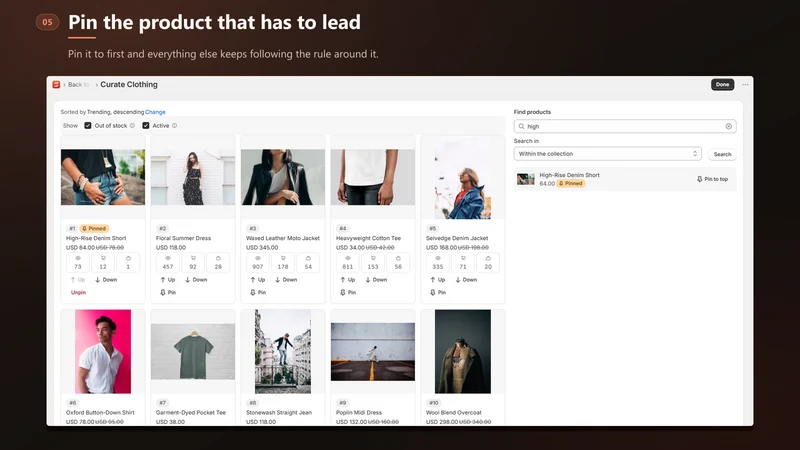
Task: Pin the Floral Summer Dress
Action: (168, 292)
